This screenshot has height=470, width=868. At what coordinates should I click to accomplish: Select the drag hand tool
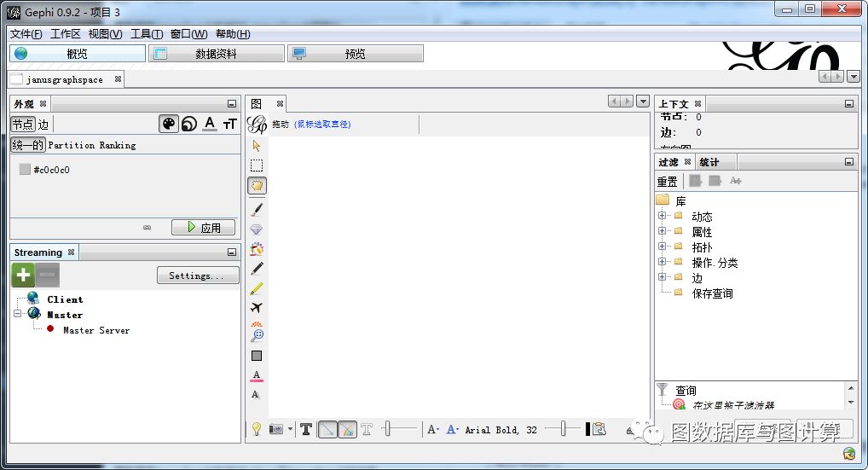[257, 185]
